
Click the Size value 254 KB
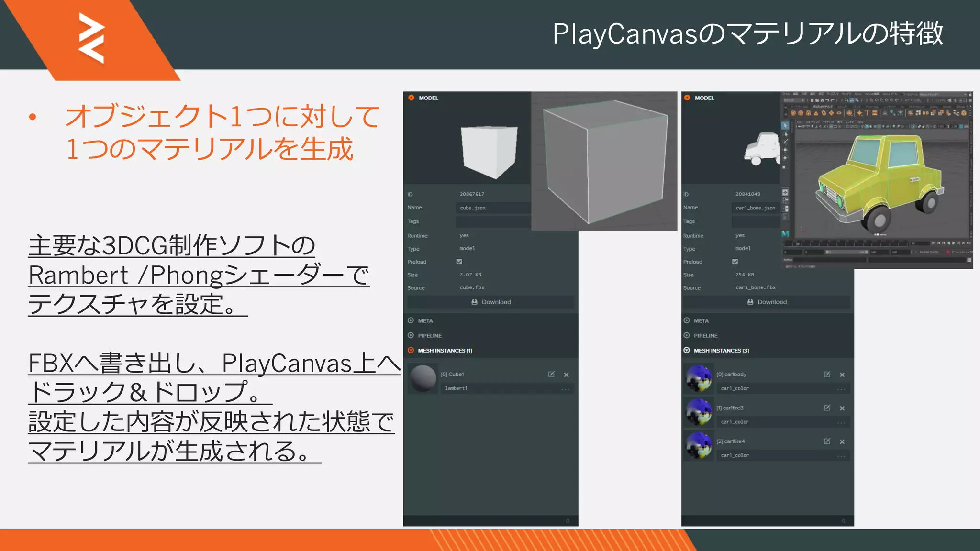745,275
